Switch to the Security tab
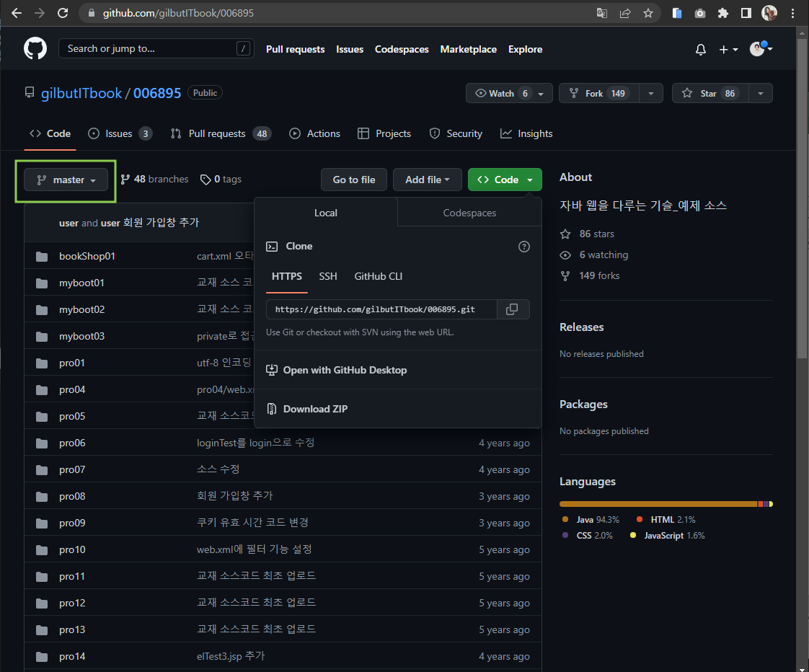This screenshot has width=809, height=672. (x=456, y=133)
